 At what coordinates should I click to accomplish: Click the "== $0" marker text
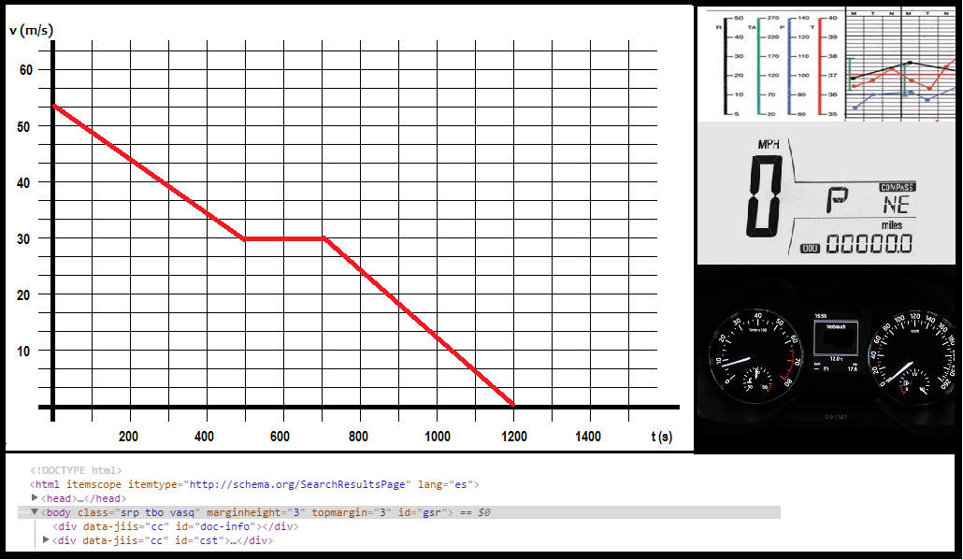(x=475, y=512)
